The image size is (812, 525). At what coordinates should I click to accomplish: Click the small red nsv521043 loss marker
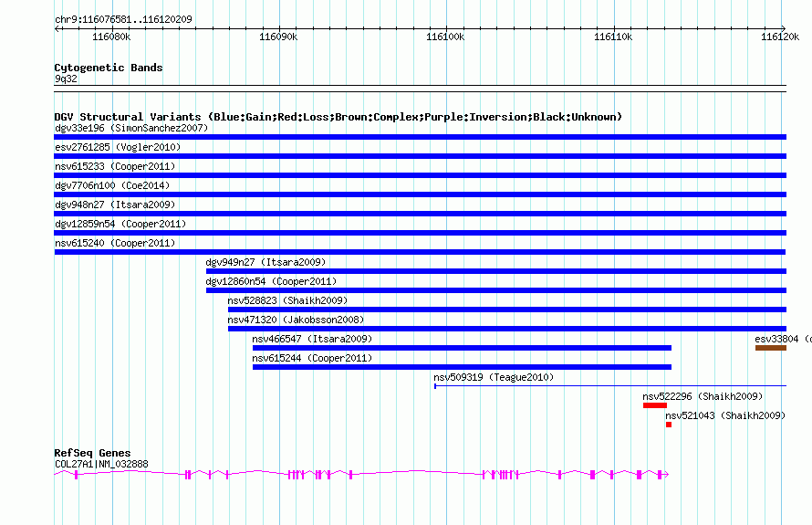[x=669, y=425]
